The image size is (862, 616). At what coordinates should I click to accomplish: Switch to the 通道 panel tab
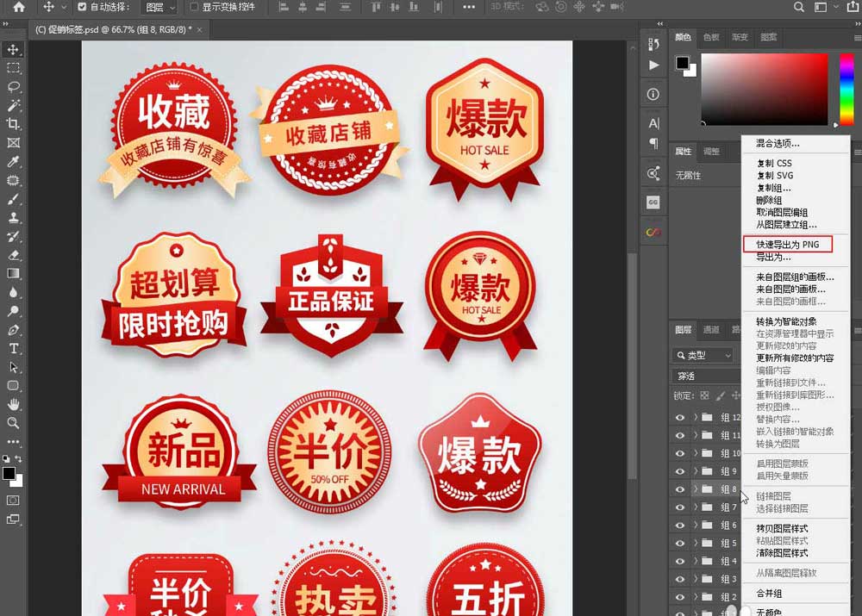tap(711, 330)
